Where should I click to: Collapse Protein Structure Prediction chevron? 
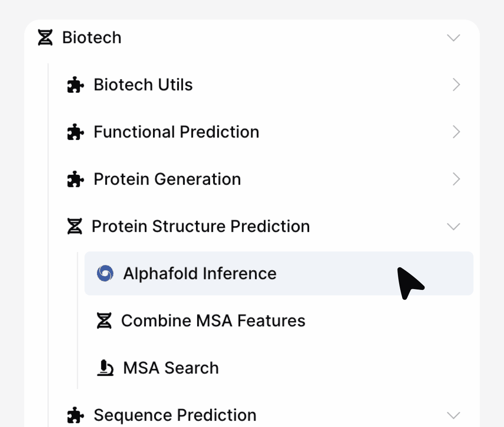tap(454, 226)
